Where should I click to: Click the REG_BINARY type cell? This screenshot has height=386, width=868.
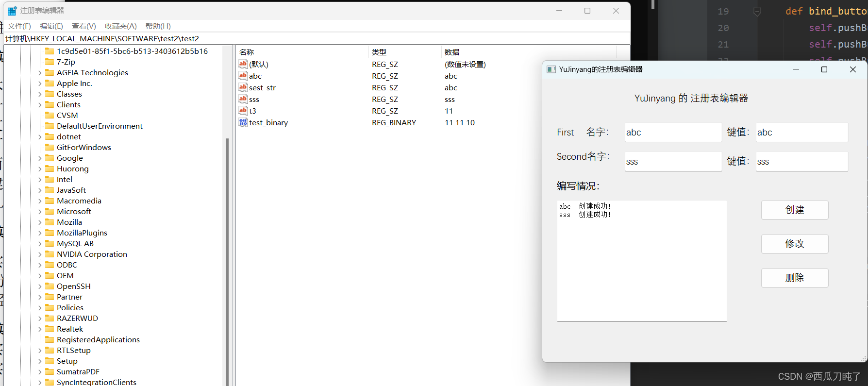[394, 122]
